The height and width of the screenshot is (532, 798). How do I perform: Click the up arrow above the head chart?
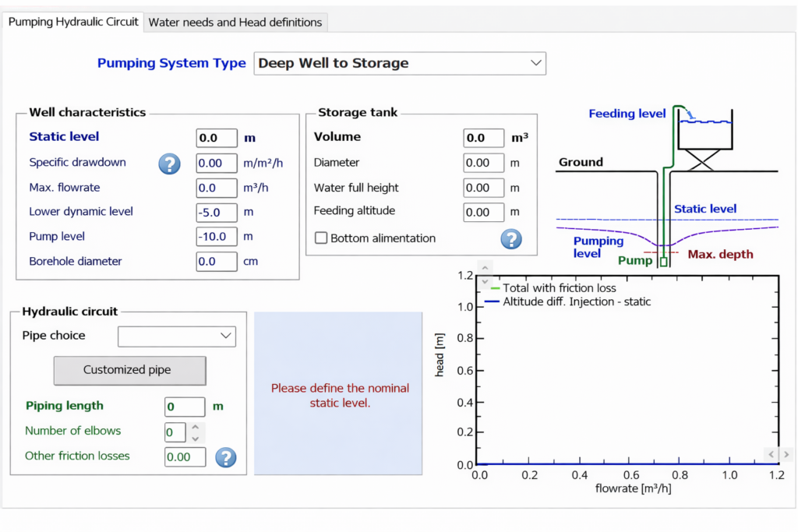click(x=485, y=269)
